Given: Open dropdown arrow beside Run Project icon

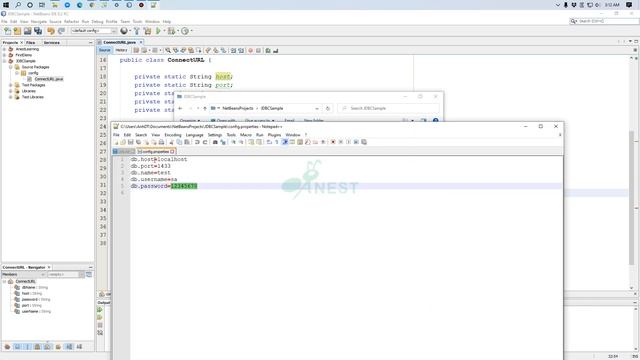Looking at the screenshot, I should (x=164, y=31).
